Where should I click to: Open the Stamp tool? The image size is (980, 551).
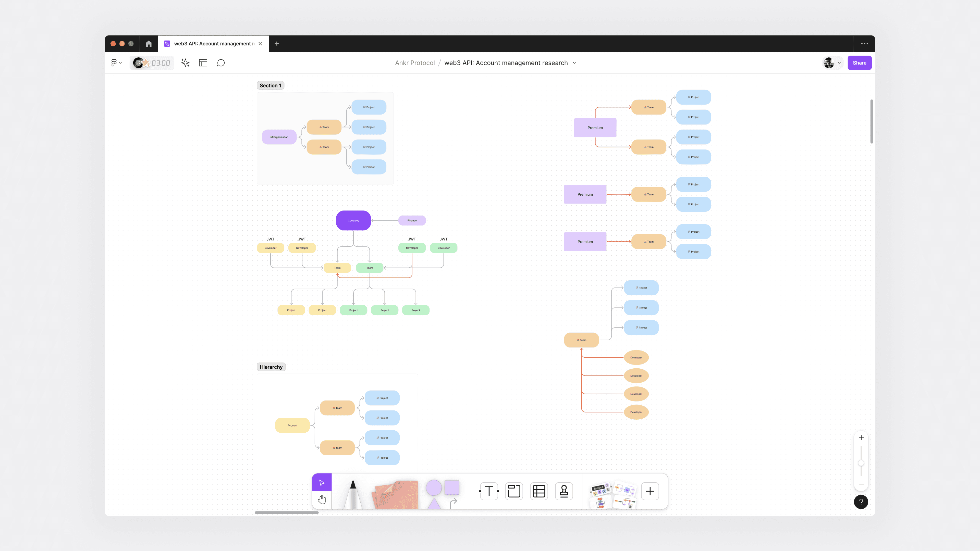(564, 491)
